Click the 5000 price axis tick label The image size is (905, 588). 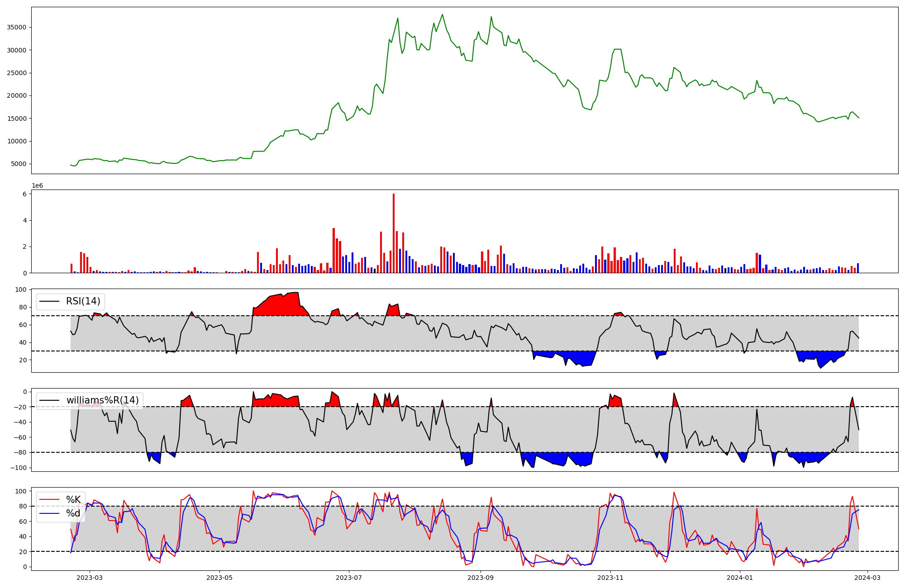click(18, 164)
